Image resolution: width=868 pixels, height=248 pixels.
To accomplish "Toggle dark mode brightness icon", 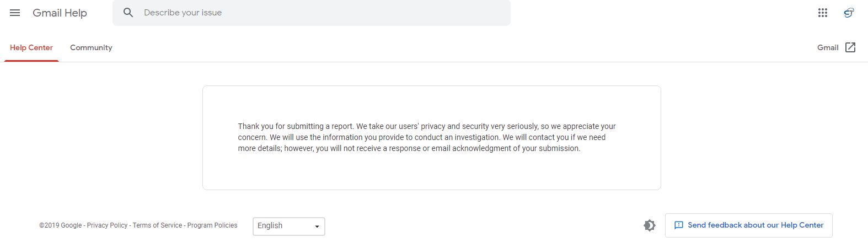I will pyautogui.click(x=650, y=225).
